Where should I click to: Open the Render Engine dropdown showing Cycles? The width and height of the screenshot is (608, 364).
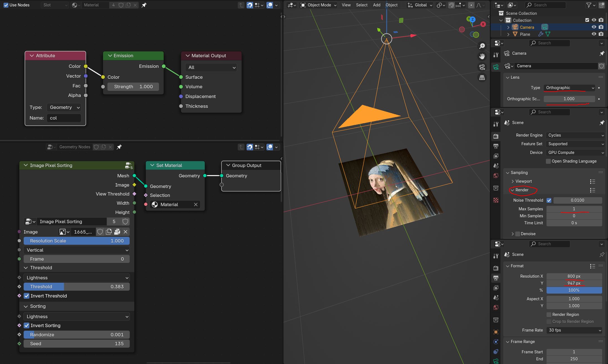pos(575,135)
